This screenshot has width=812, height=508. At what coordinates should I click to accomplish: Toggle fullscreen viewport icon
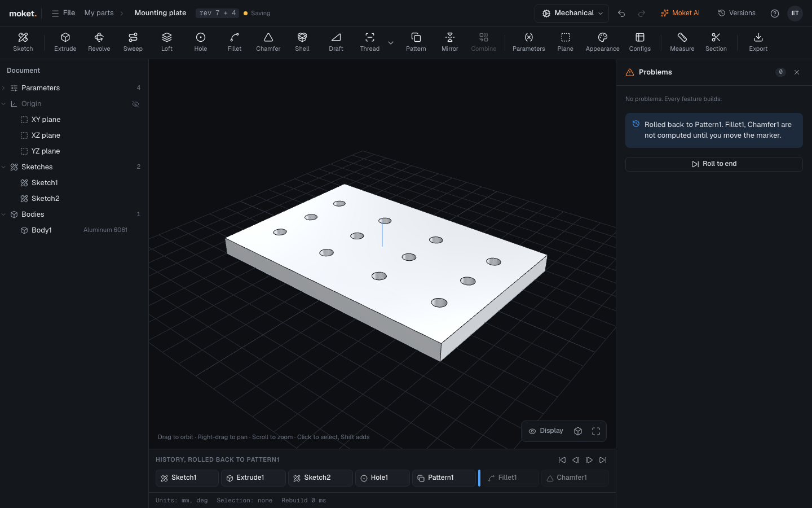click(596, 431)
